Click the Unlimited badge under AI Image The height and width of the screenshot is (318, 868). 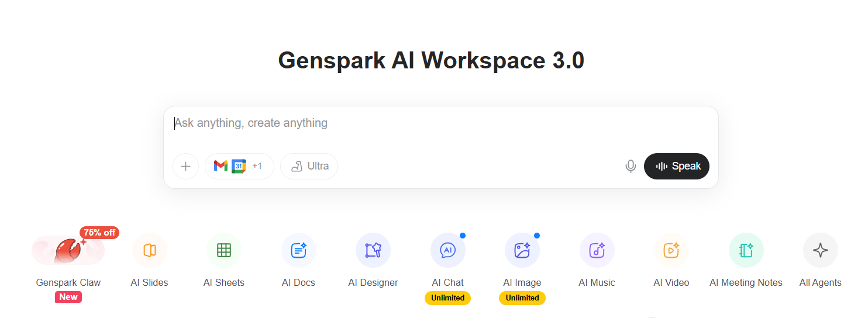522,298
